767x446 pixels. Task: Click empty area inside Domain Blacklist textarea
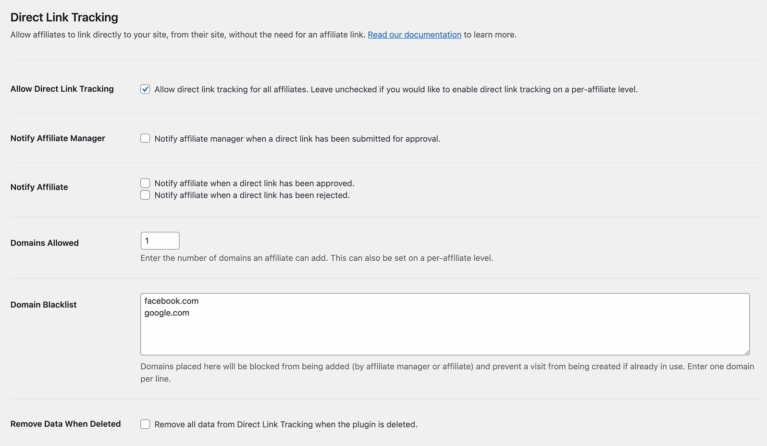(x=445, y=336)
